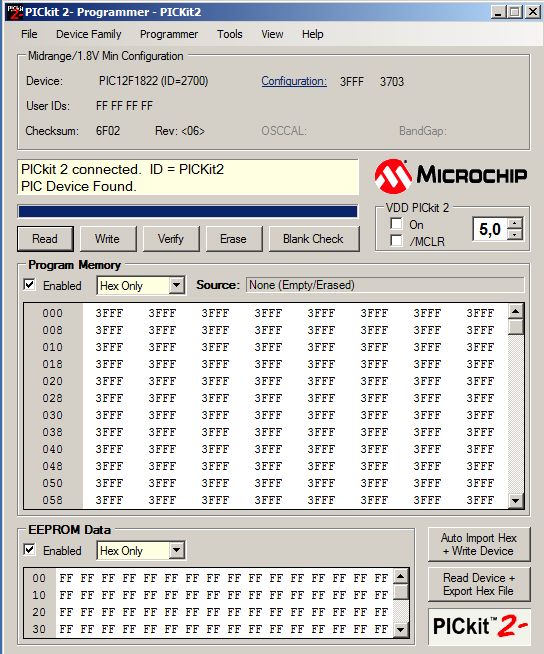Click configuration word 3FFF
Screen dimensions: 544x654
(352, 81)
